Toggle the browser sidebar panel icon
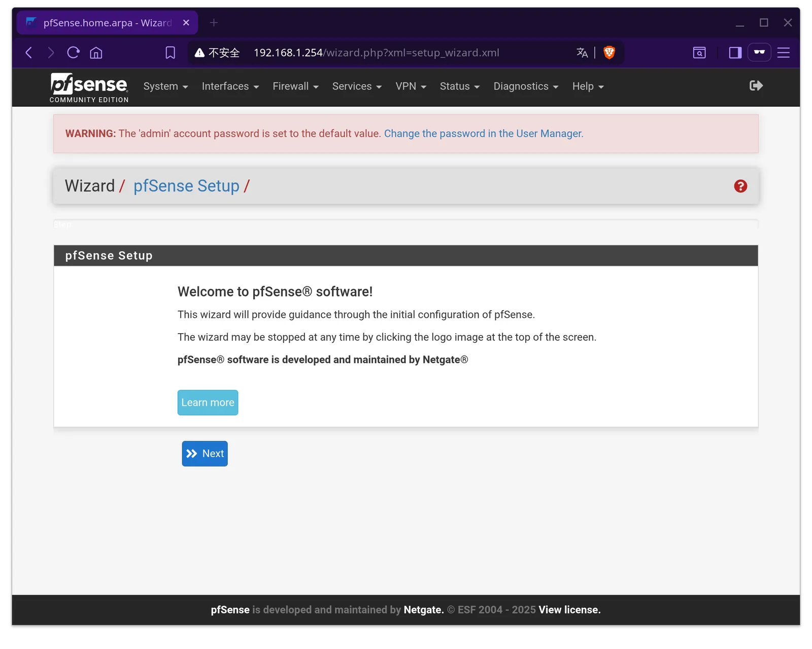 point(735,53)
